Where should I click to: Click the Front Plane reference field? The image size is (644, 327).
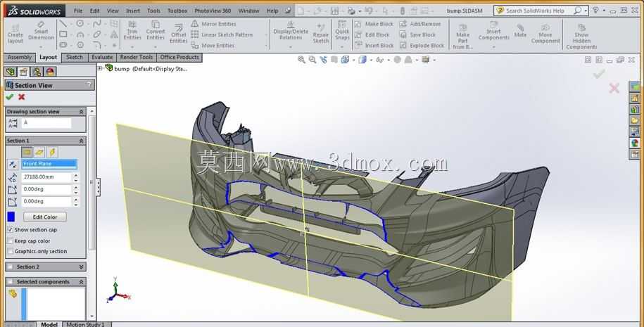(49, 164)
